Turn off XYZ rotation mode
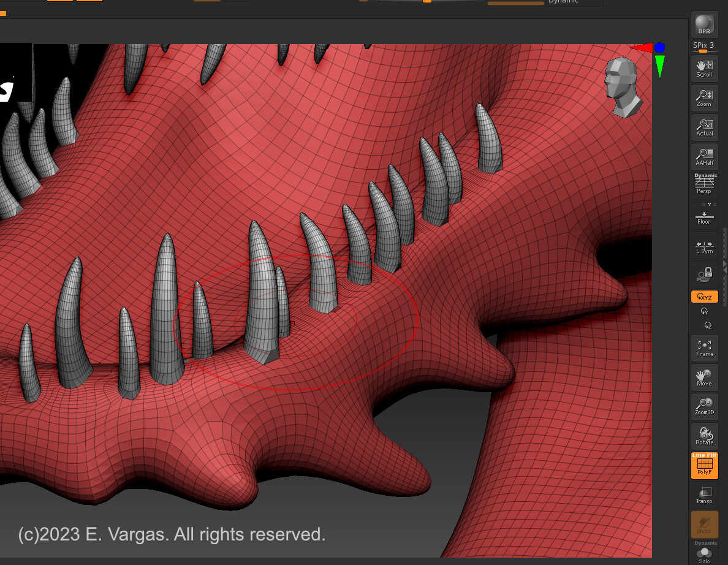The image size is (728, 565). (x=704, y=297)
